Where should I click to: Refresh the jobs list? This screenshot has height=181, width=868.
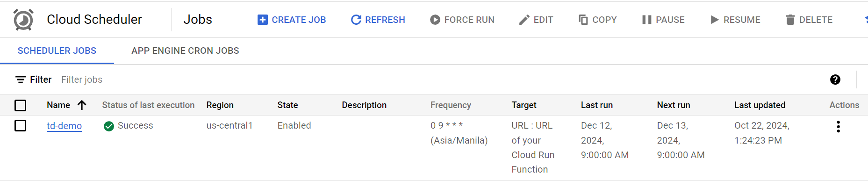(378, 20)
